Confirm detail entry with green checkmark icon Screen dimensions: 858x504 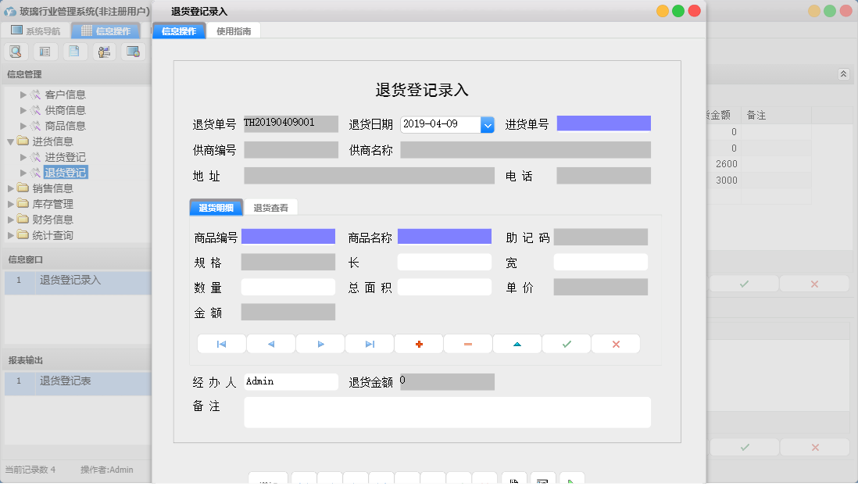point(566,343)
